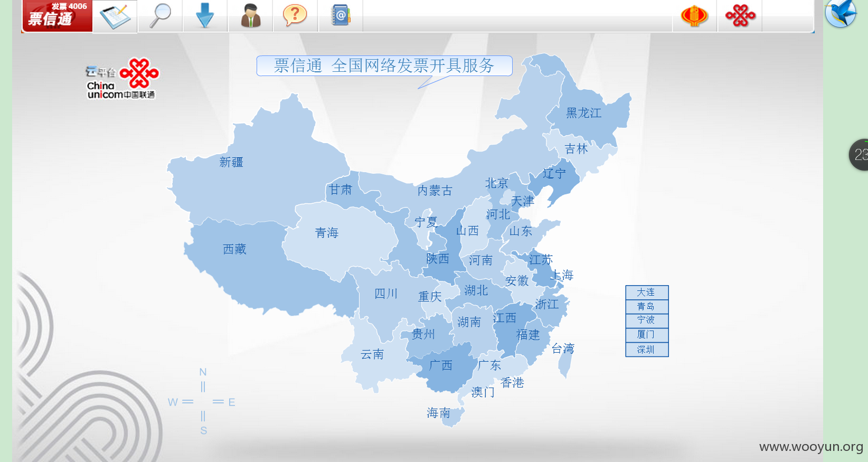868x462 pixels.
Task: Select 广东 on the map
Action: coord(489,365)
